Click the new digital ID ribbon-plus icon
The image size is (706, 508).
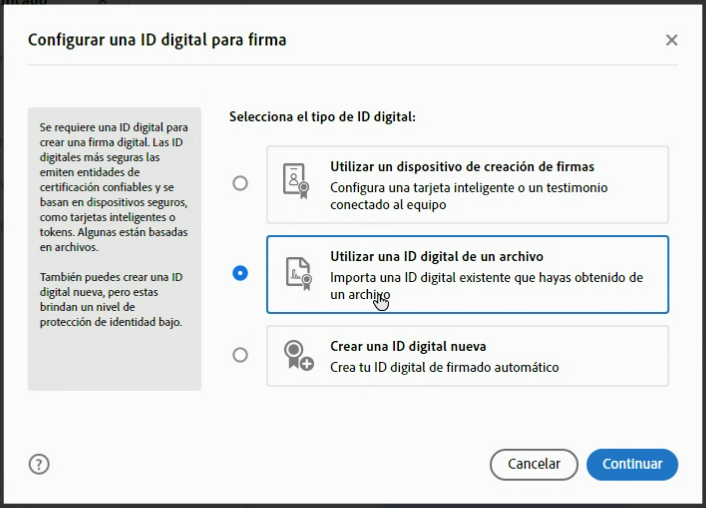tap(297, 356)
